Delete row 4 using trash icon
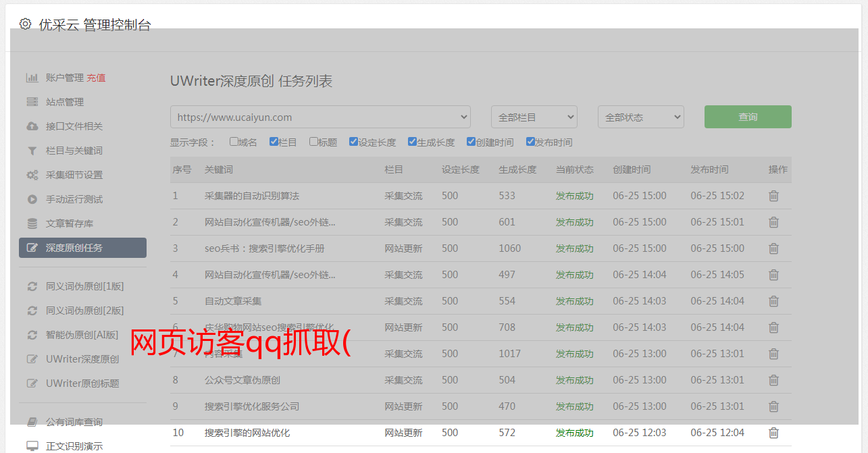The width and height of the screenshot is (868, 453). pos(774,275)
